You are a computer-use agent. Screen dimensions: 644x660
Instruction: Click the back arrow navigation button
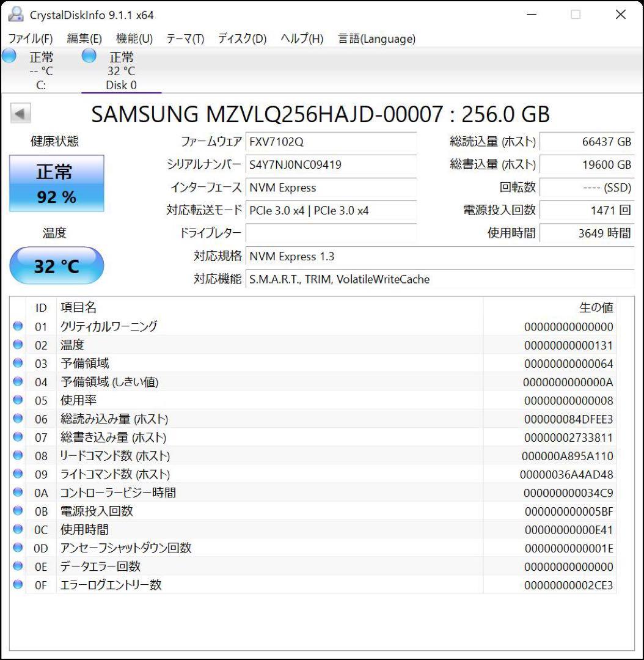tap(20, 113)
